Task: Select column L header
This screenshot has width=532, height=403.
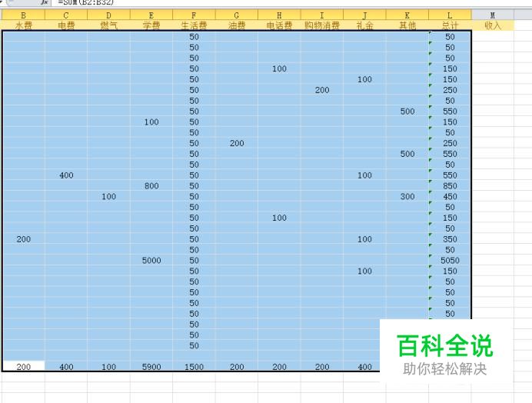Action: [x=450, y=15]
